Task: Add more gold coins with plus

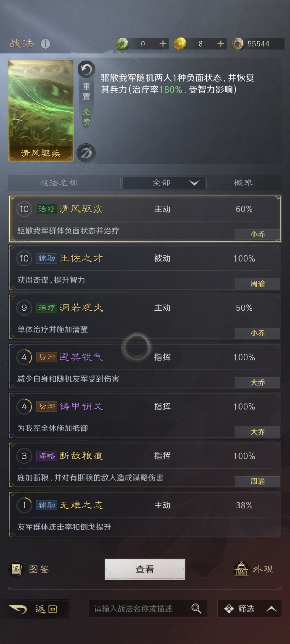Action: point(220,44)
